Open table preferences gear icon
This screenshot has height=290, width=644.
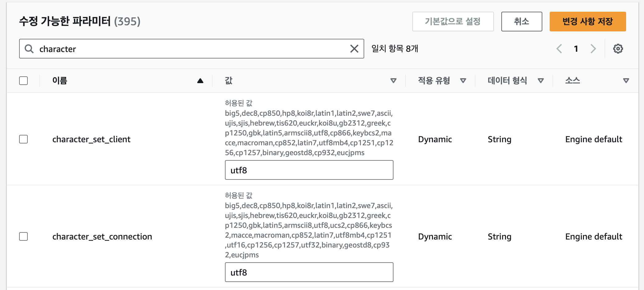(618, 49)
